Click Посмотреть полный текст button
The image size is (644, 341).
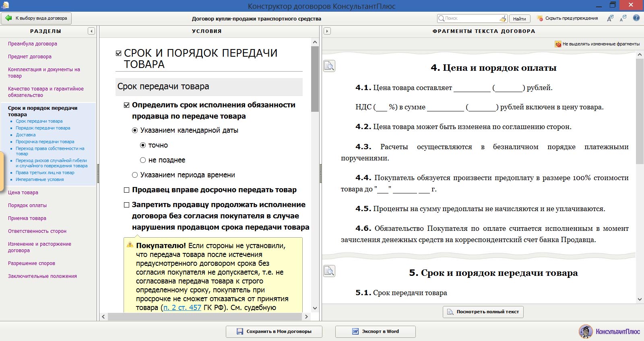click(483, 312)
